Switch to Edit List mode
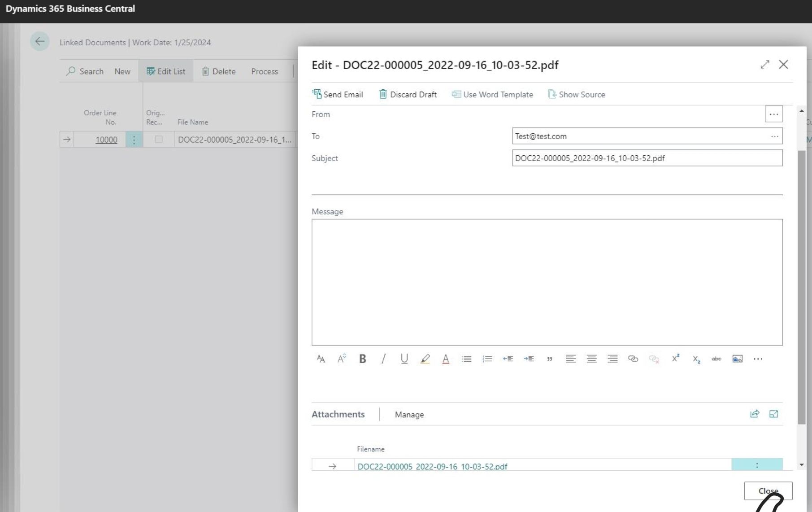This screenshot has height=512, width=812. [x=165, y=71]
